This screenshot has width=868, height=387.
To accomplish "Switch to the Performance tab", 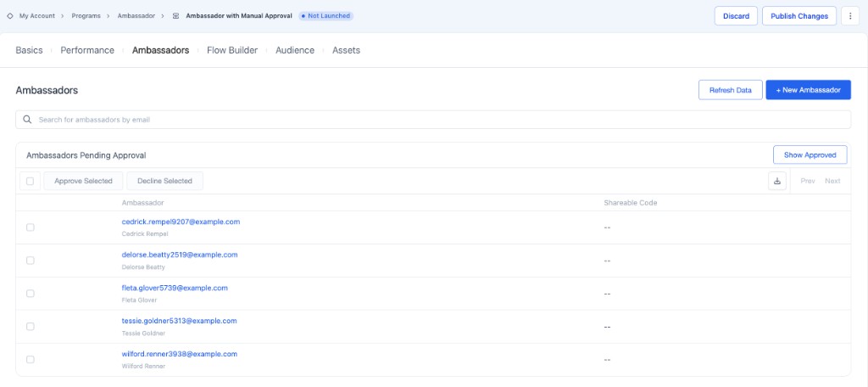I will coord(87,50).
